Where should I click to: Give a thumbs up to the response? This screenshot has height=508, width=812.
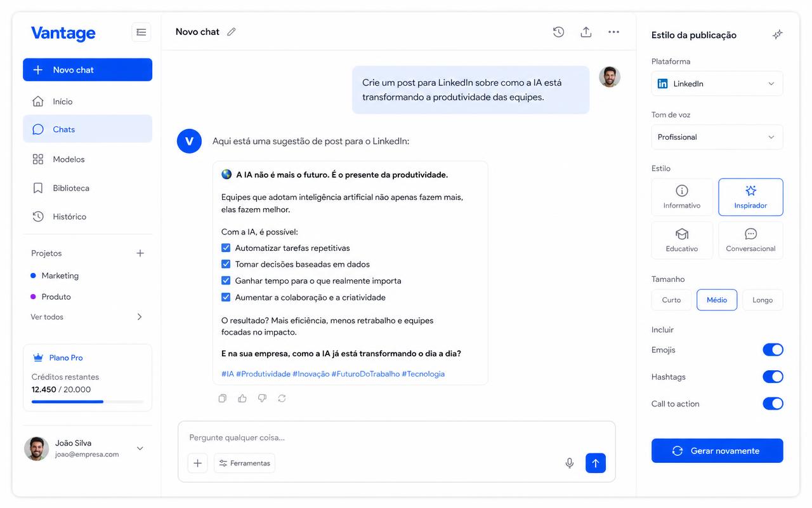coord(242,398)
